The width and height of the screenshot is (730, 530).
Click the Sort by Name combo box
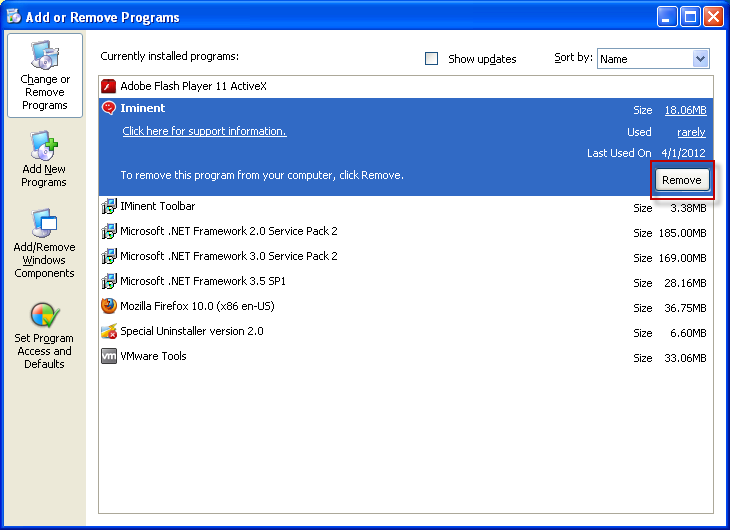point(653,59)
